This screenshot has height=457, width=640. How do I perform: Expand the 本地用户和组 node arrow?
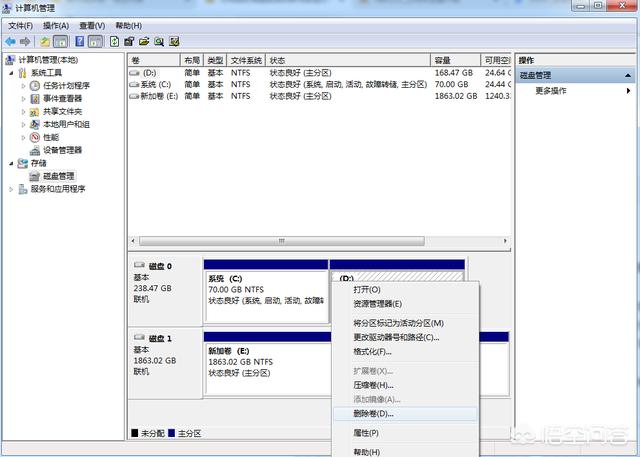click(23, 125)
